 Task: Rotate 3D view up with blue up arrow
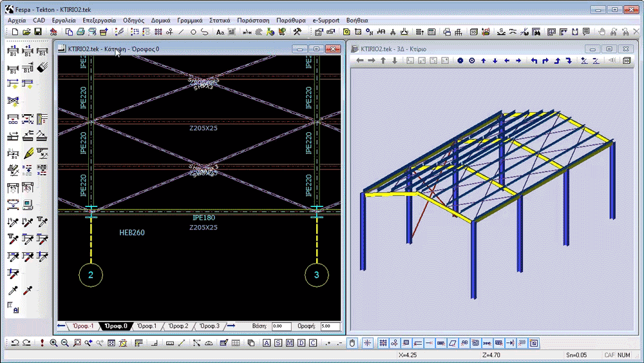pyautogui.click(x=484, y=61)
